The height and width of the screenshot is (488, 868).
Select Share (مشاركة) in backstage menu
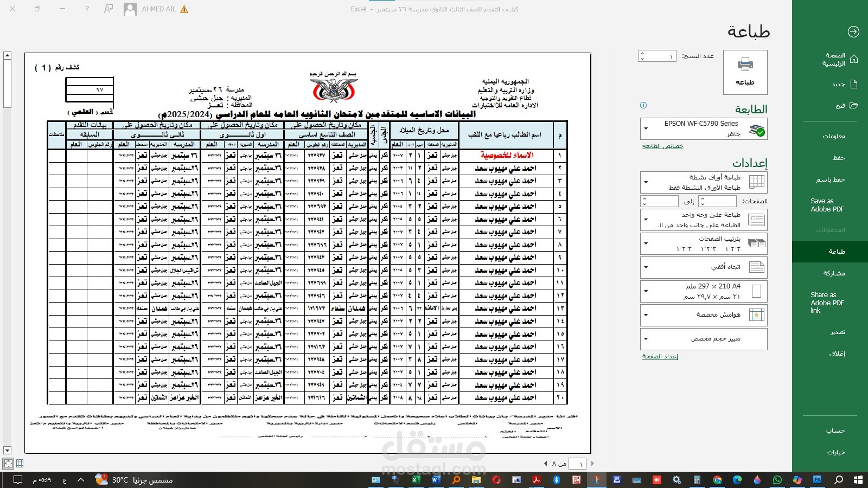tap(830, 273)
